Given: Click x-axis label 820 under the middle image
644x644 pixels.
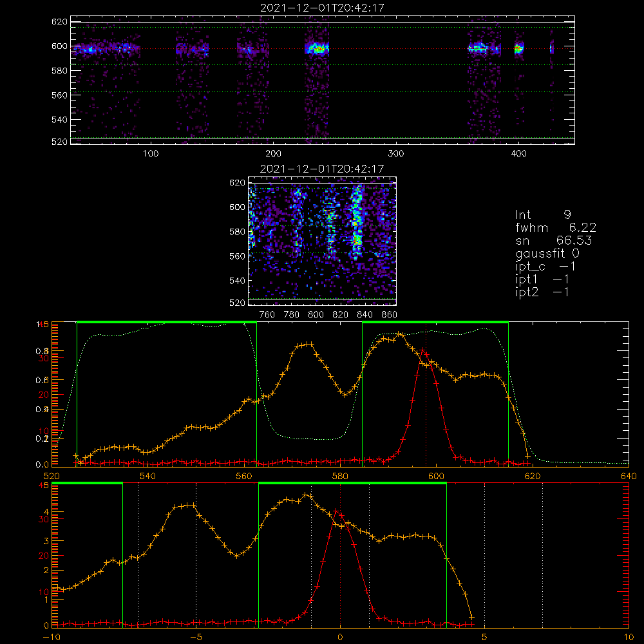Looking at the screenshot, I should point(341,315).
